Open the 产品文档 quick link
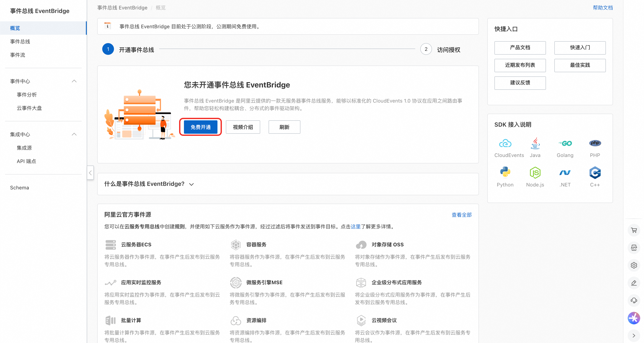The width and height of the screenshot is (644, 343). tap(520, 48)
